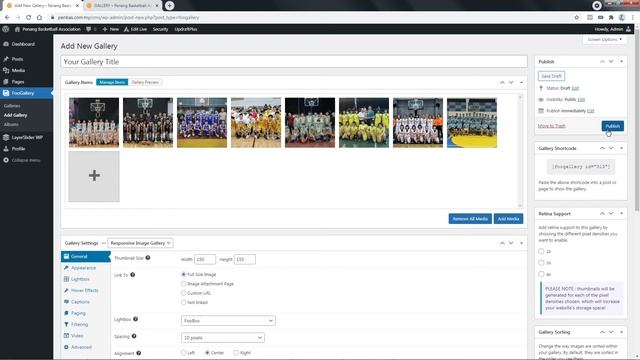
Task: Click the browser back arrow
Action: pyautogui.click(x=7, y=18)
